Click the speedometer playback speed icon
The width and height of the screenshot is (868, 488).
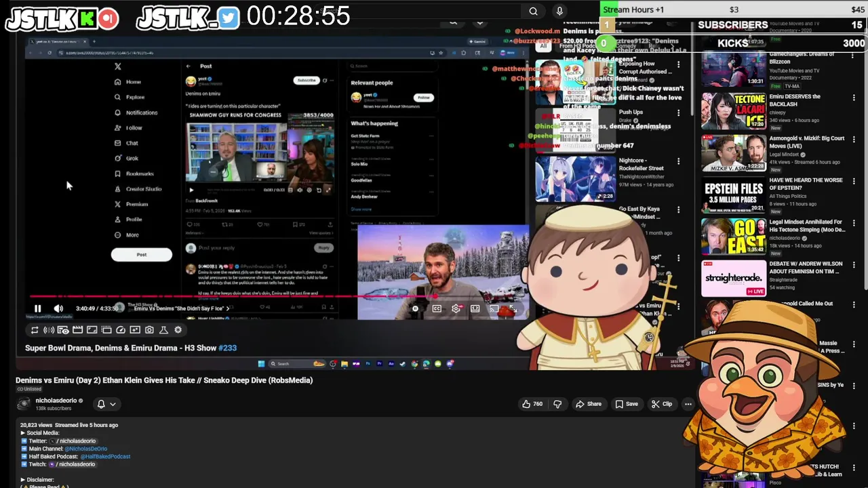coord(121,330)
